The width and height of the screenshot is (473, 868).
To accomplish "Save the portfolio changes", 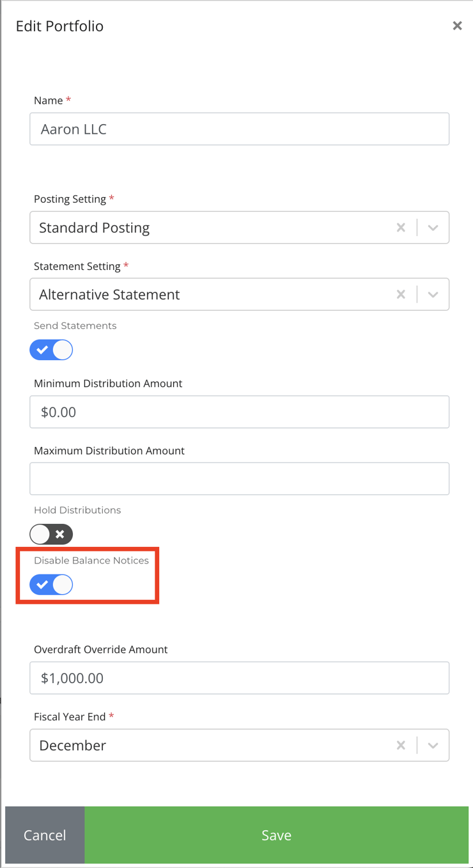I will pyautogui.click(x=276, y=835).
